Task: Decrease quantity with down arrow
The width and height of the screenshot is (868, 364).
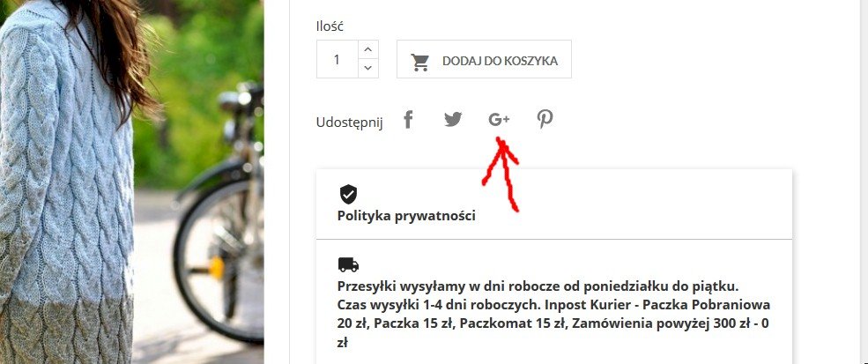Action: 368,68
